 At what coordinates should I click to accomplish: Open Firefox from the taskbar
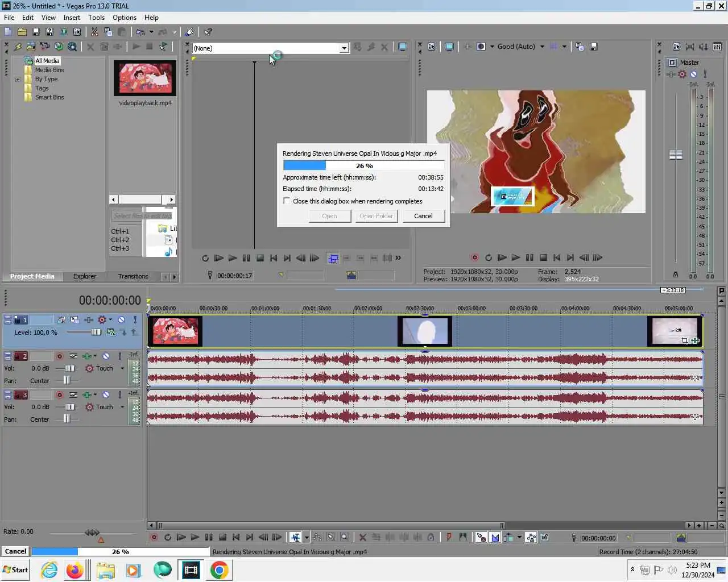pyautogui.click(x=75, y=570)
